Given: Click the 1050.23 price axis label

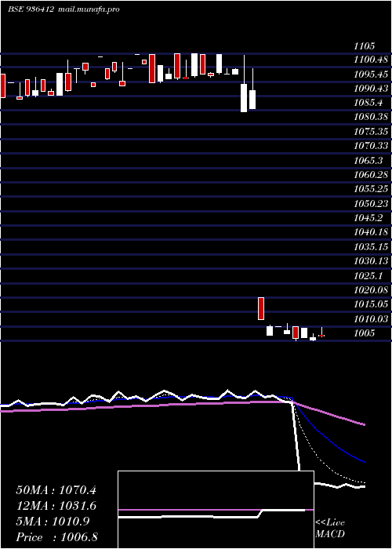Looking at the screenshot, I should (371, 203).
